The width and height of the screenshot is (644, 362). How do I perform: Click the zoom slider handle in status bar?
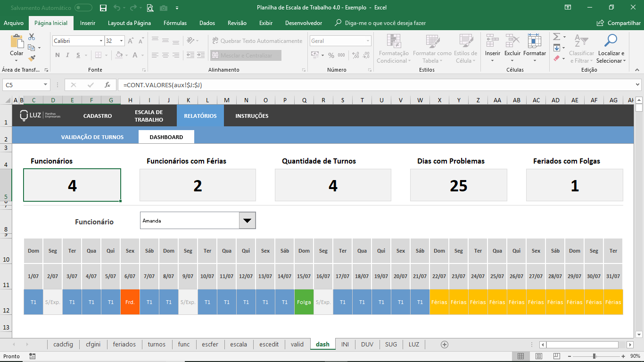[594, 356]
